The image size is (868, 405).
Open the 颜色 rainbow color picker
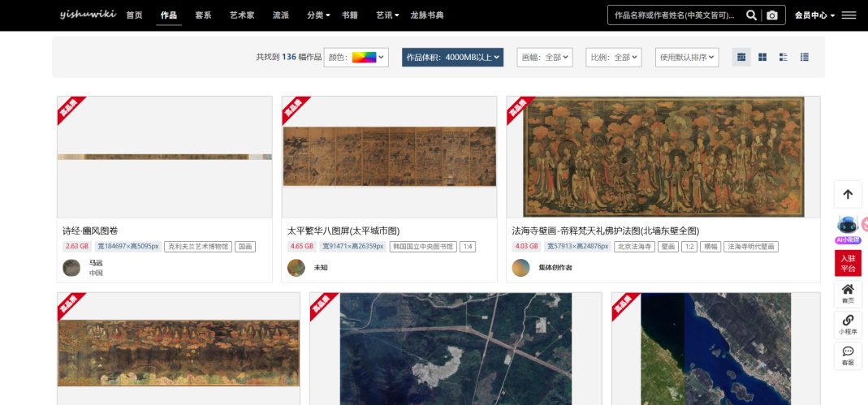(356, 57)
